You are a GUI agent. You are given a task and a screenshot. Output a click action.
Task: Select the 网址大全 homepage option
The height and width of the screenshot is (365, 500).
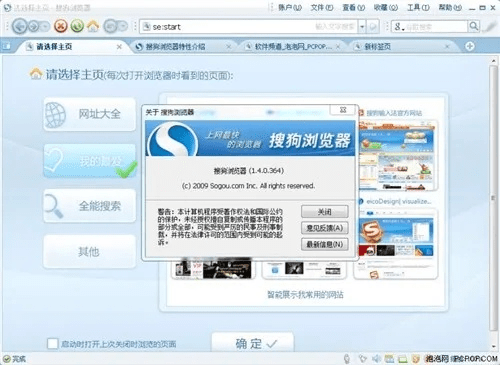[x=90, y=114]
